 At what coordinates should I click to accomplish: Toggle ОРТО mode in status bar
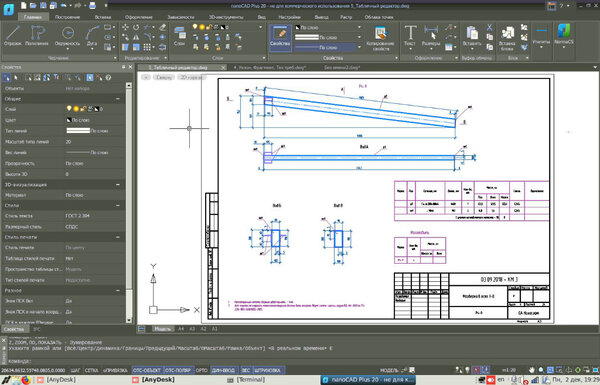[202, 370]
